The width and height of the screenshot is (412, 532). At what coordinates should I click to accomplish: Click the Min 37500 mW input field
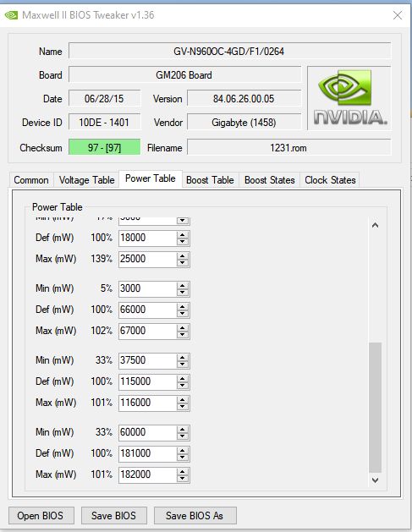coord(148,360)
